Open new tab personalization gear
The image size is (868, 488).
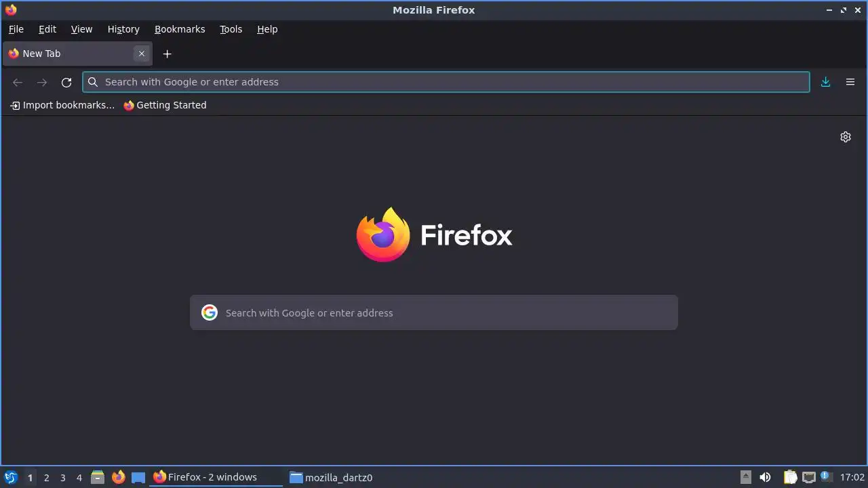[846, 137]
